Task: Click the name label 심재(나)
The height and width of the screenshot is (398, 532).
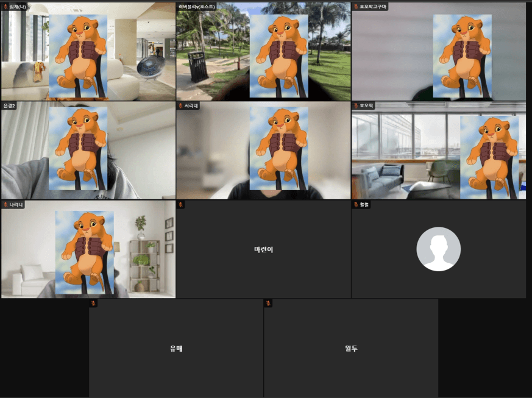Action: (x=18, y=7)
